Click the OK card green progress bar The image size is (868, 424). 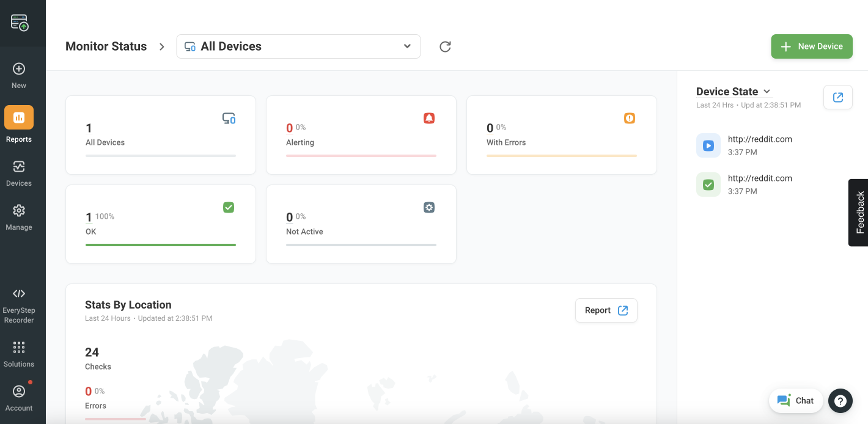160,245
